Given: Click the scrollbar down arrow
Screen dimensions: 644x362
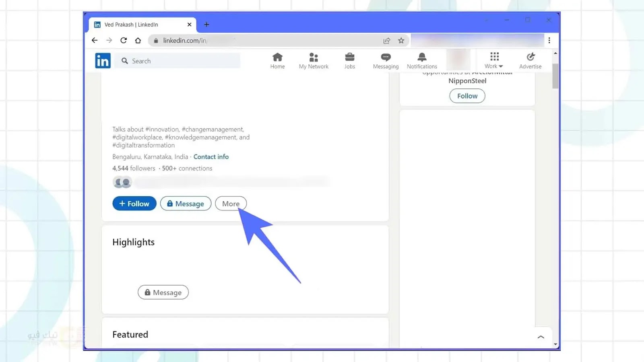Looking at the screenshot, I should click(555, 344).
